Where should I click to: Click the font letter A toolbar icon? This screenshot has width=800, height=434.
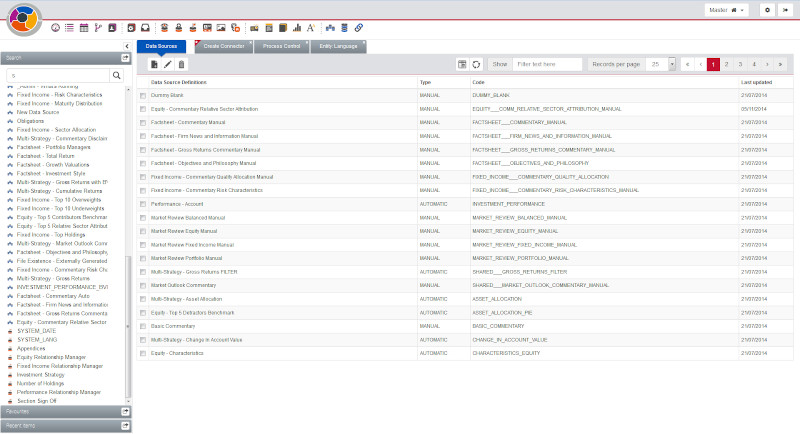click(x=311, y=28)
